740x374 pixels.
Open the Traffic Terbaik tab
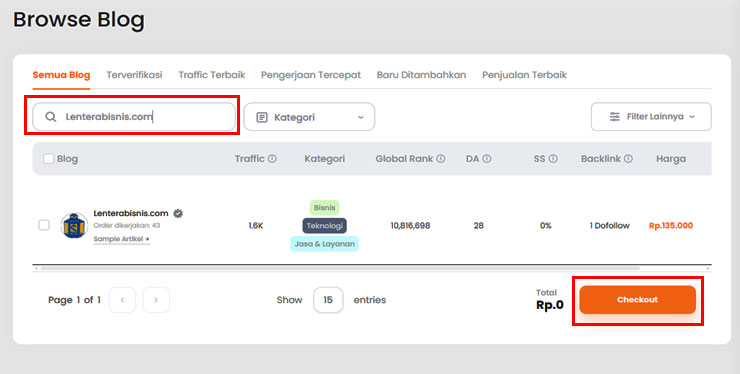point(212,75)
